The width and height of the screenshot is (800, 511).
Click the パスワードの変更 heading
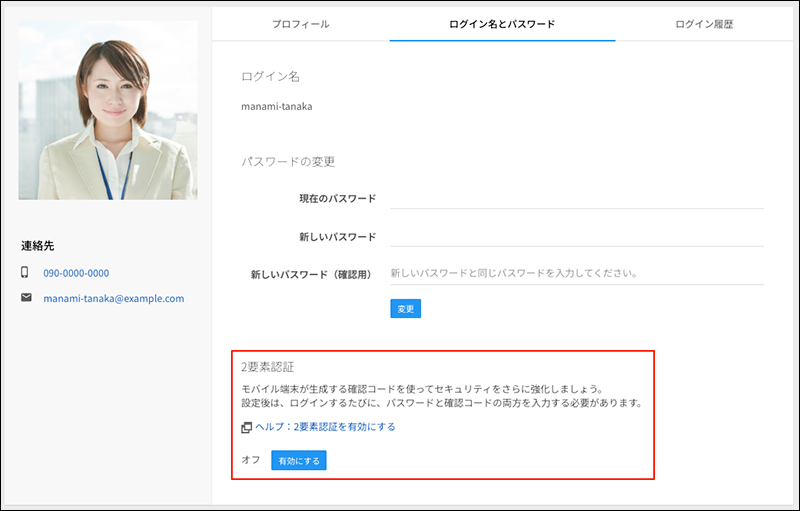pos(288,162)
